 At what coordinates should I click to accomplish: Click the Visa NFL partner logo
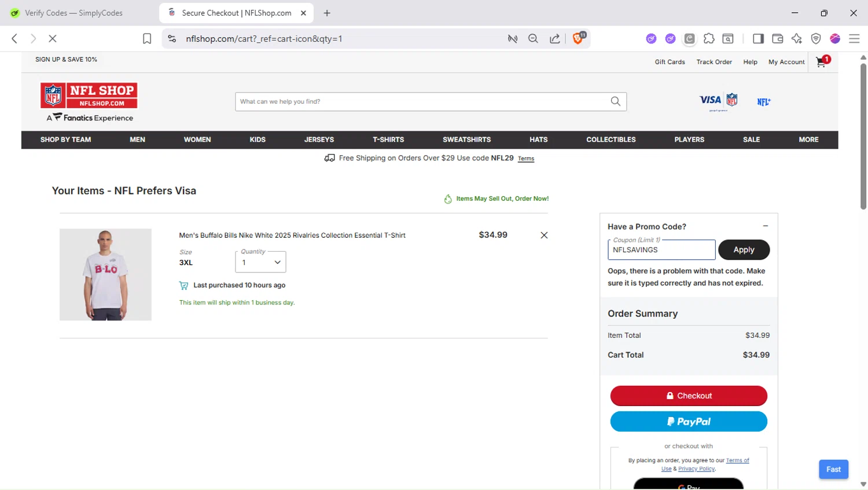coord(718,101)
